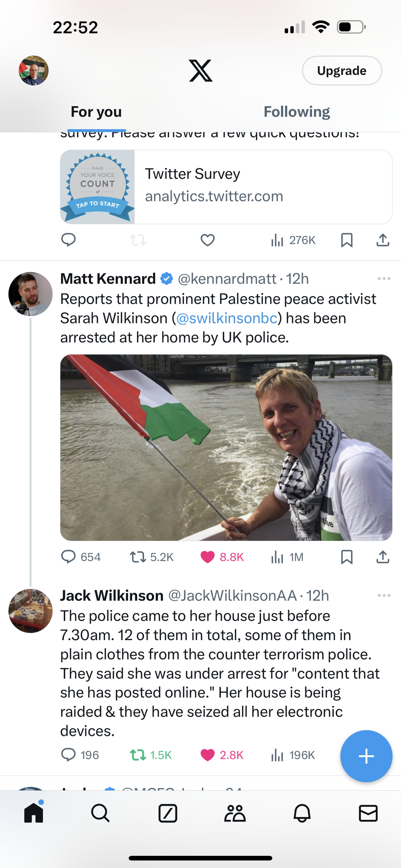The height and width of the screenshot is (868, 401).
Task: Open the Palestinian flag photo in post
Action: [226, 447]
